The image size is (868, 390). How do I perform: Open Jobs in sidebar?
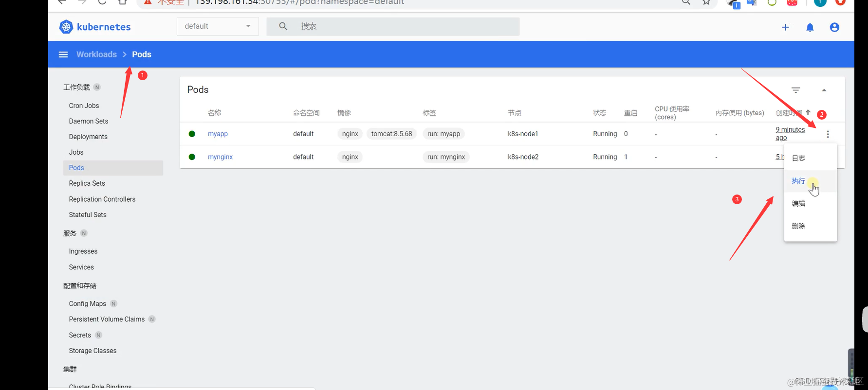(76, 152)
